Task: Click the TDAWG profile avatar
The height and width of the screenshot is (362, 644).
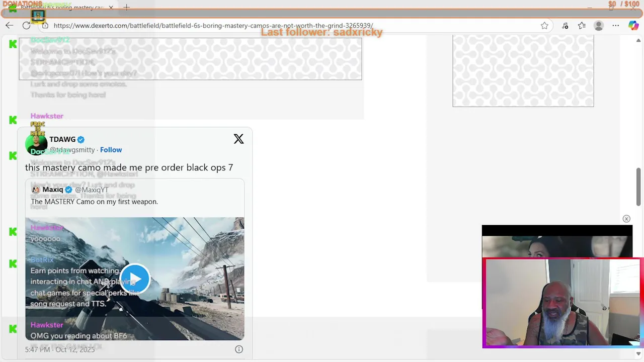Action: coord(36,144)
